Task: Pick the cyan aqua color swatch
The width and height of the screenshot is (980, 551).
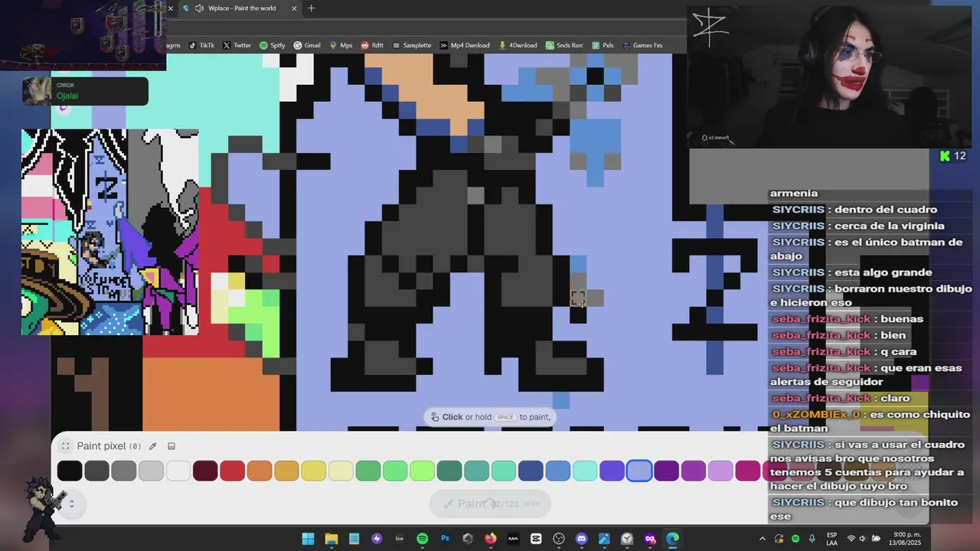Action: (585, 471)
